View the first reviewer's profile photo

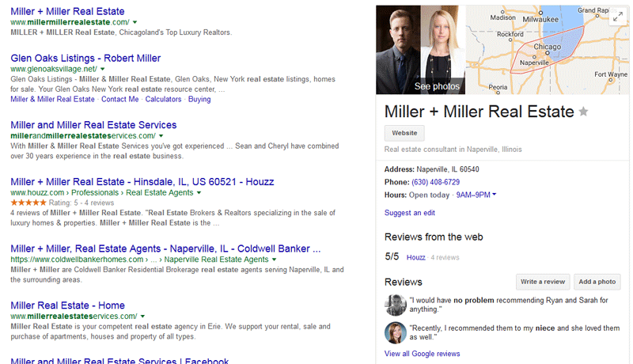click(x=395, y=305)
